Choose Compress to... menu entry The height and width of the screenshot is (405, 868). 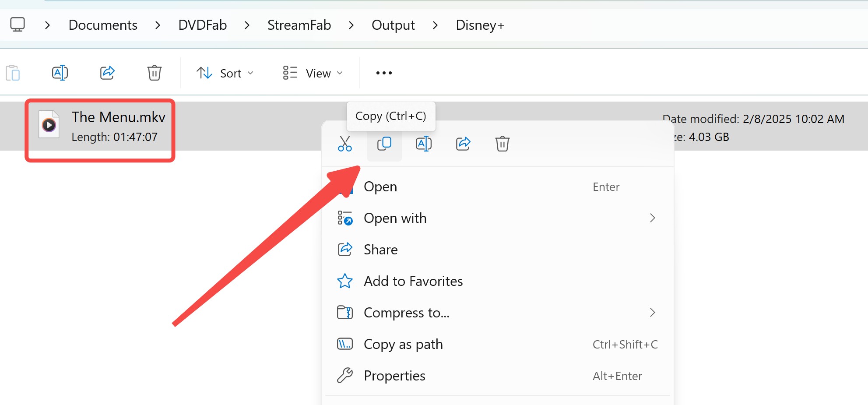tap(498, 313)
